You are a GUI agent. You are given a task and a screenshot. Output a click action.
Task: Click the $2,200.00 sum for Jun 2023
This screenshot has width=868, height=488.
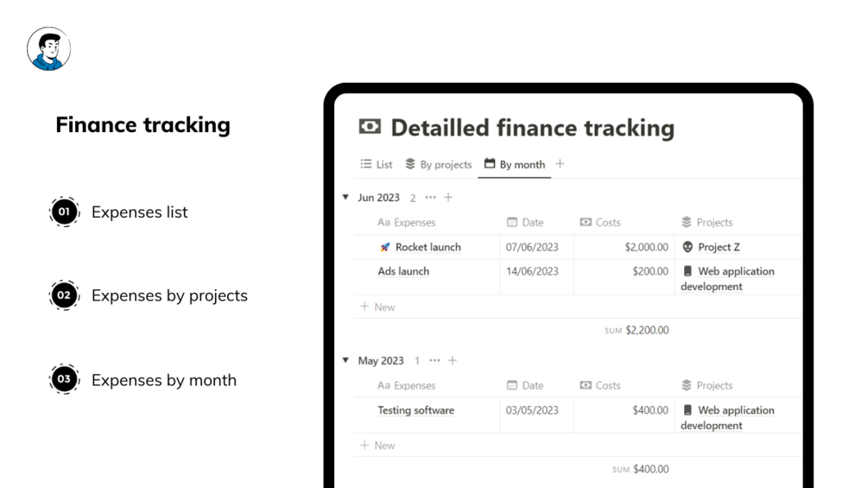point(646,330)
